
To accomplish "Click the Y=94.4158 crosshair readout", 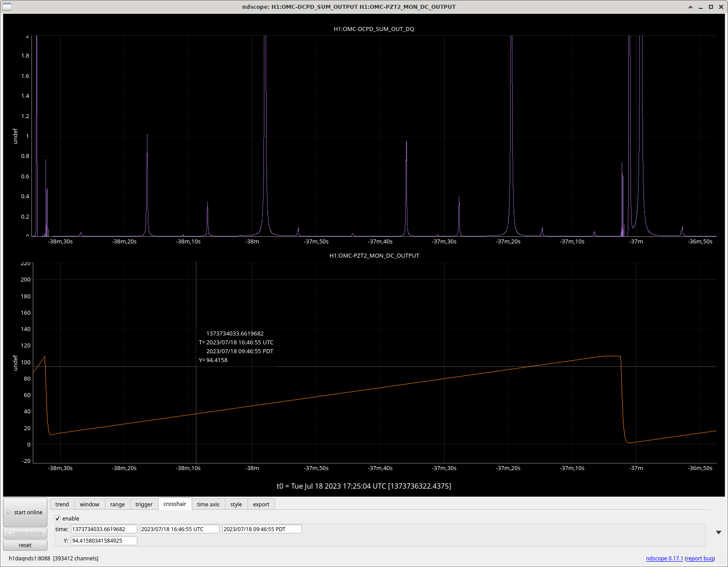I will pos(213,360).
